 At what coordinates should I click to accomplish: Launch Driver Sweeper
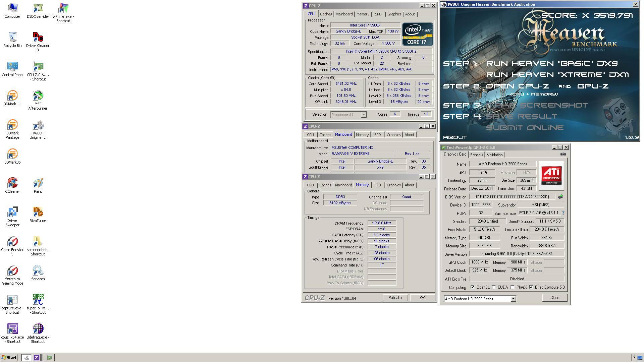point(12,217)
